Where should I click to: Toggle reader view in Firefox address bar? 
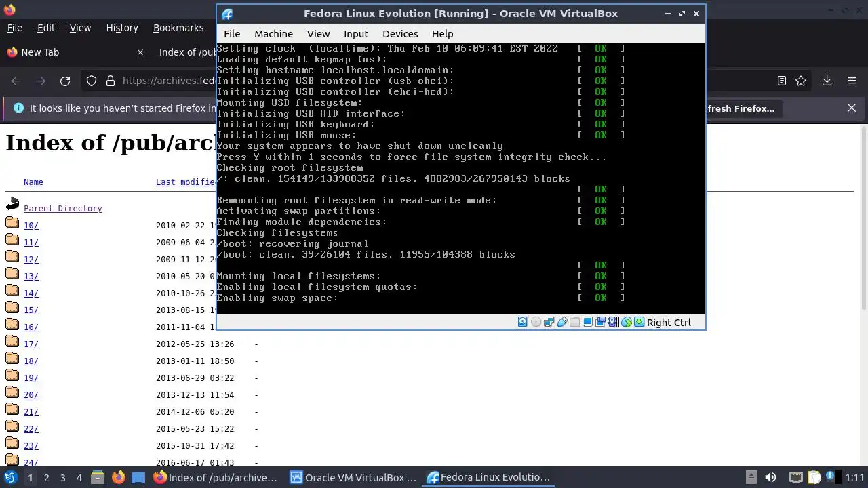pyautogui.click(x=782, y=81)
